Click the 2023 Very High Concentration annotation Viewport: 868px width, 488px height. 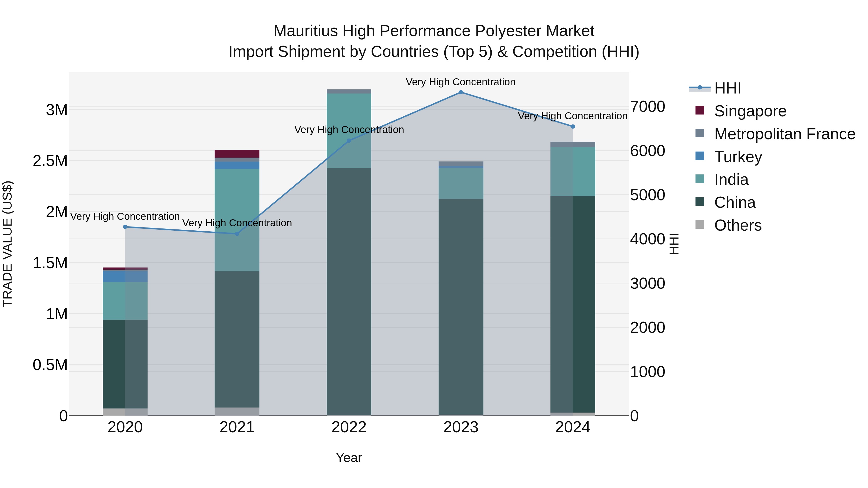click(461, 82)
